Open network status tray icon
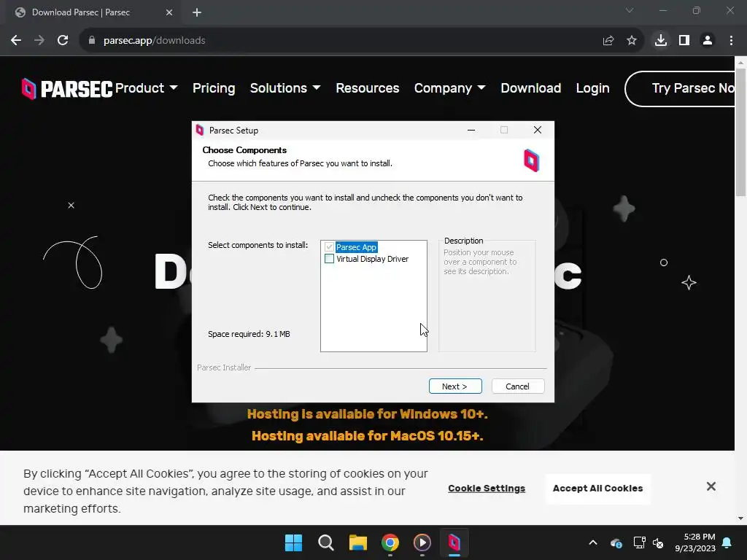This screenshot has width=747, height=560. coord(639,542)
